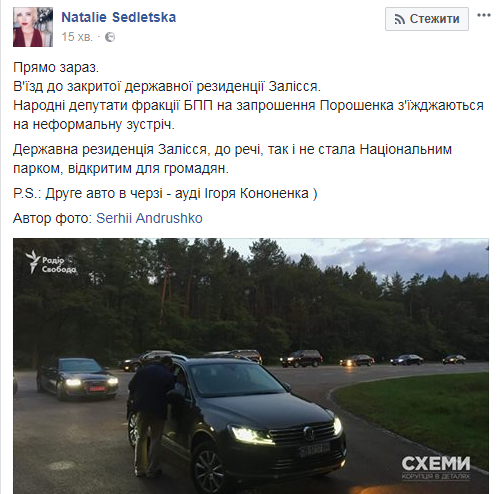Click the Стежити follow button
This screenshot has width=497, height=494.
point(427,19)
